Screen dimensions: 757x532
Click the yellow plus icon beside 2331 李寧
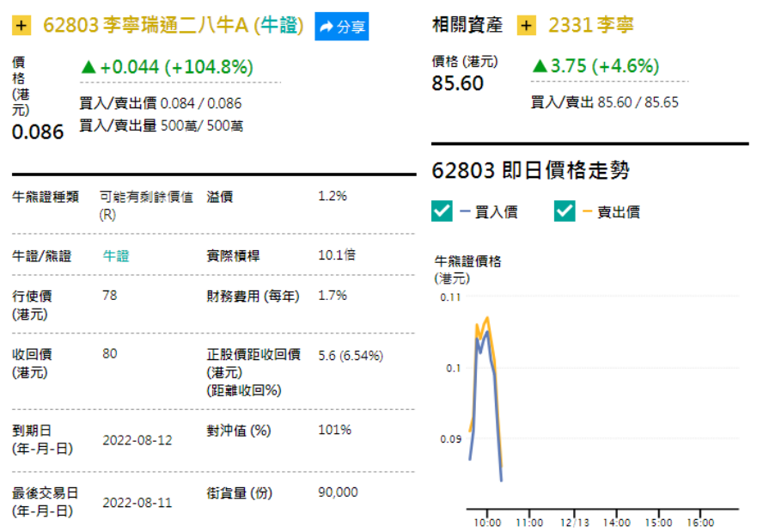(526, 25)
